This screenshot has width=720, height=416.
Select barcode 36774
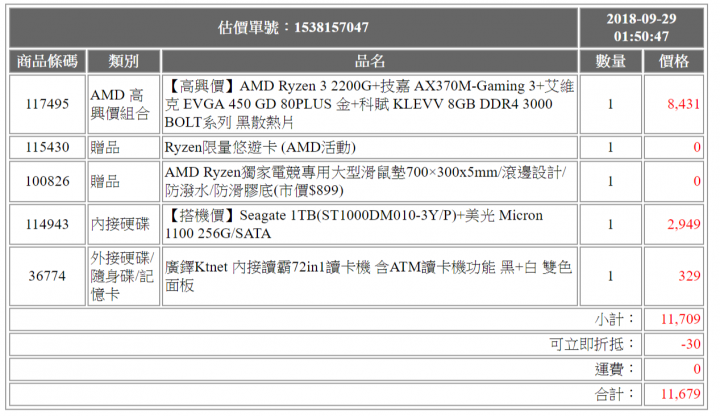47,276
